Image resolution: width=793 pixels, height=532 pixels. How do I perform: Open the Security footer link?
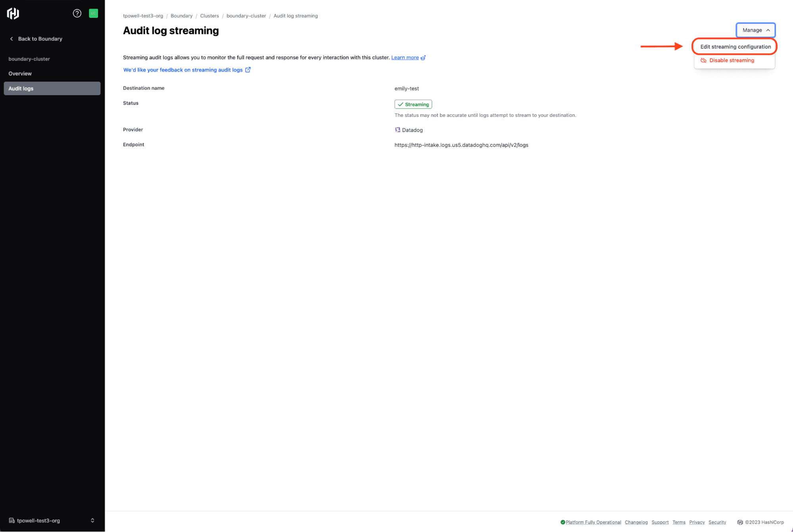(x=717, y=522)
